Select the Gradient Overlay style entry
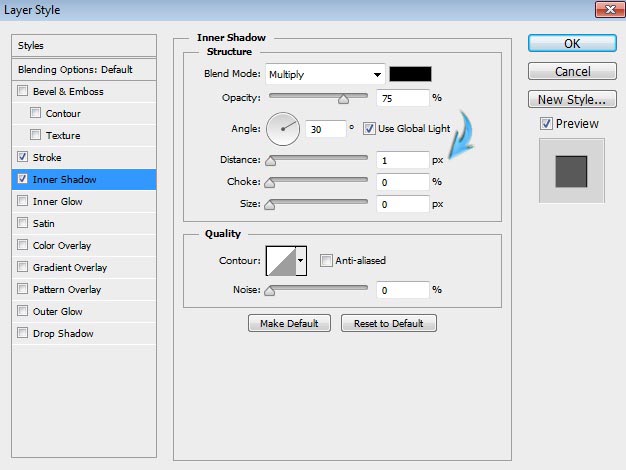 (70, 267)
